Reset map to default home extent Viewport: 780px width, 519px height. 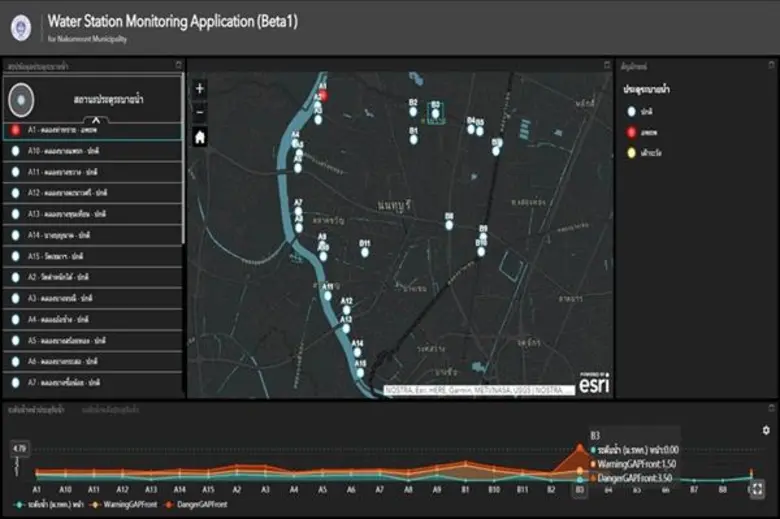(x=199, y=137)
